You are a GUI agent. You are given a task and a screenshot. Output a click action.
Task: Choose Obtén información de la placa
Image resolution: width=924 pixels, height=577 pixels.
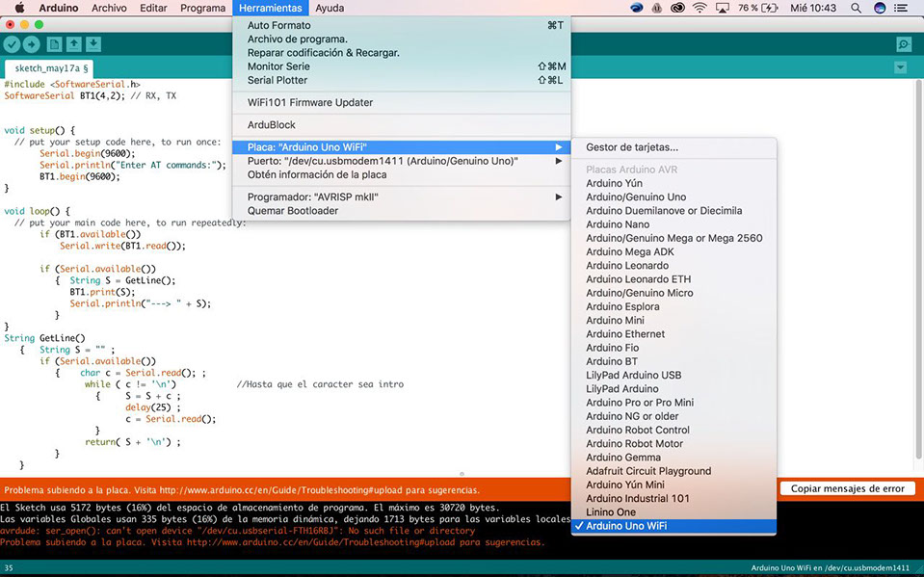click(x=402, y=174)
